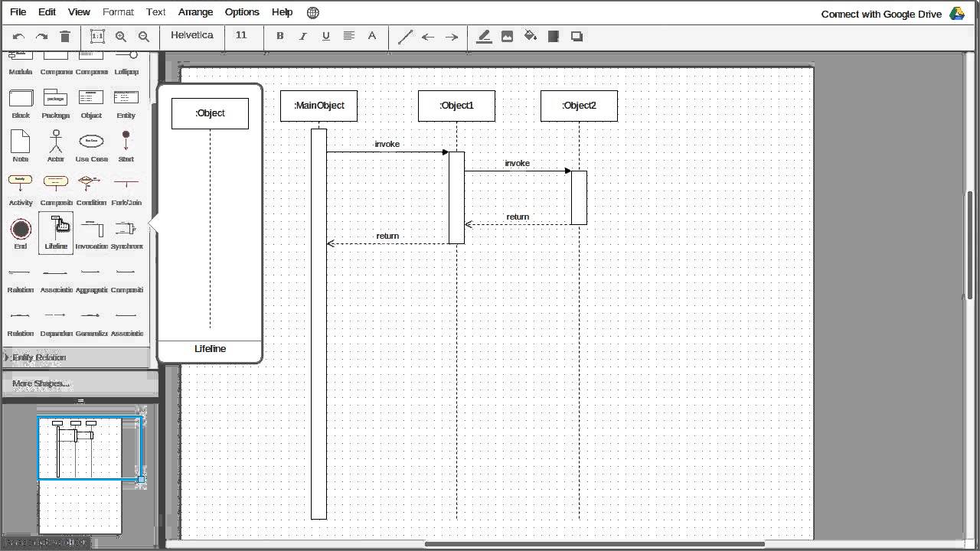
Task: Open the Arrange menu
Action: point(195,12)
